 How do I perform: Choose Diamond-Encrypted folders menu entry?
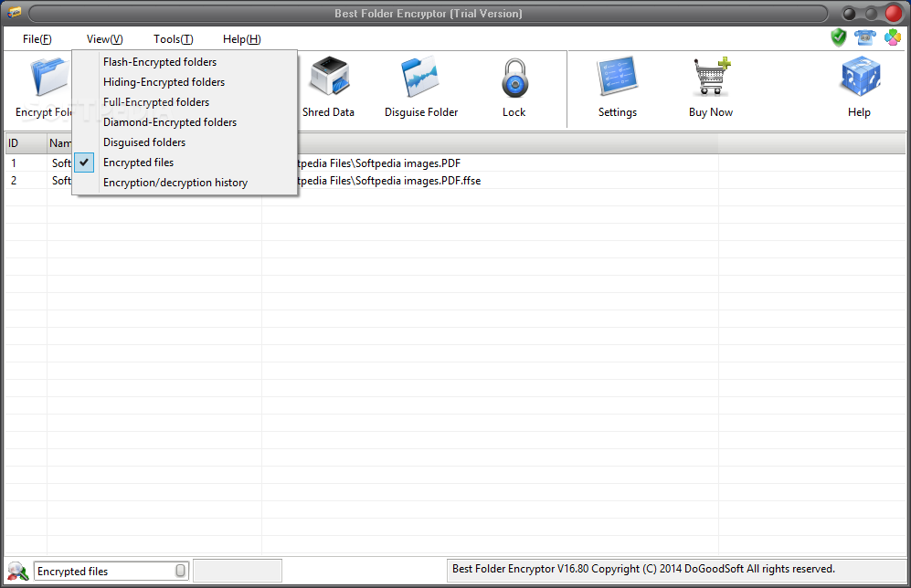pos(185,122)
